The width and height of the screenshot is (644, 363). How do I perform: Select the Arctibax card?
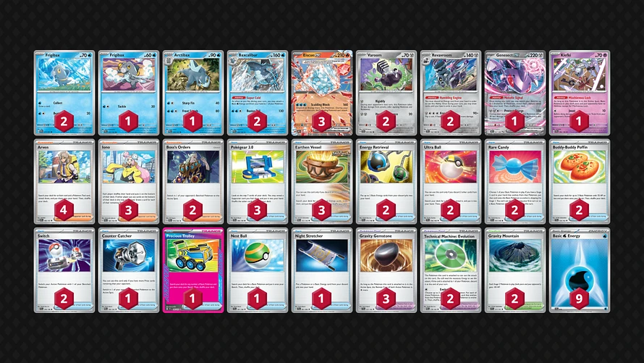click(x=193, y=93)
